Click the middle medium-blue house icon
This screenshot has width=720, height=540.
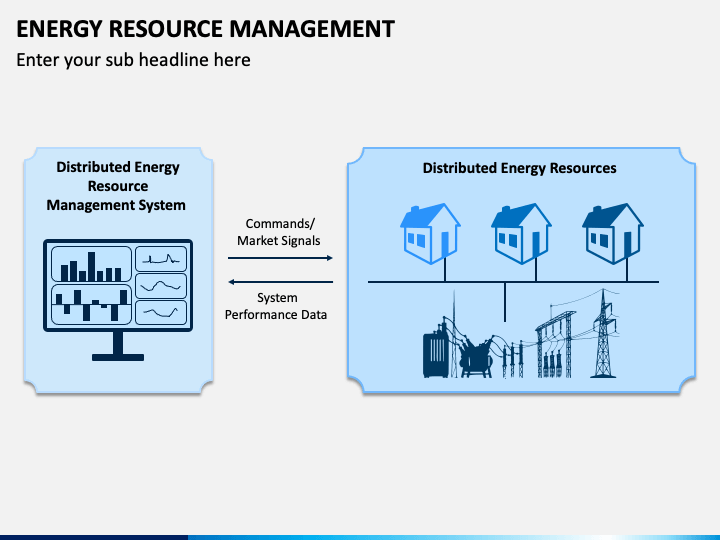(521, 234)
